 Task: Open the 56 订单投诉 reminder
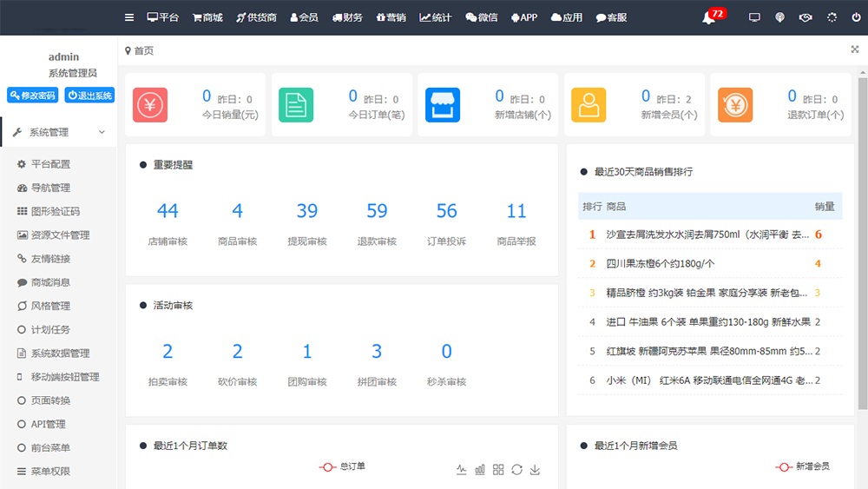(x=447, y=223)
